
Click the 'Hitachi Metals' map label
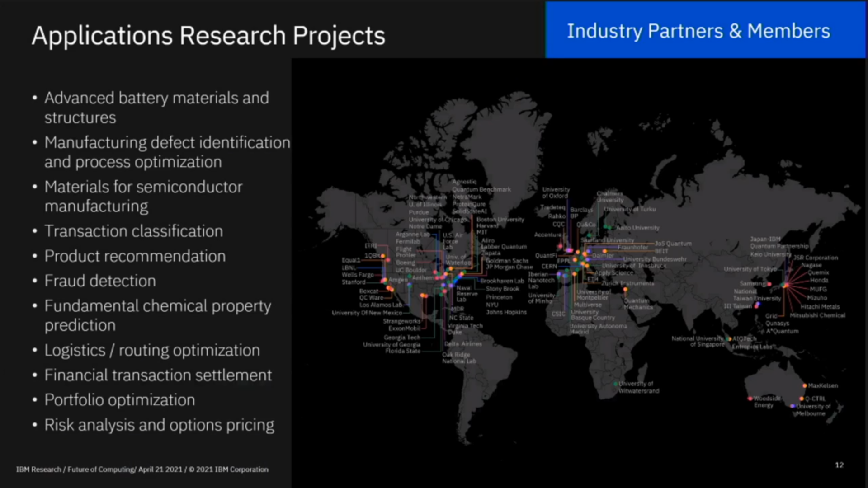coord(820,306)
